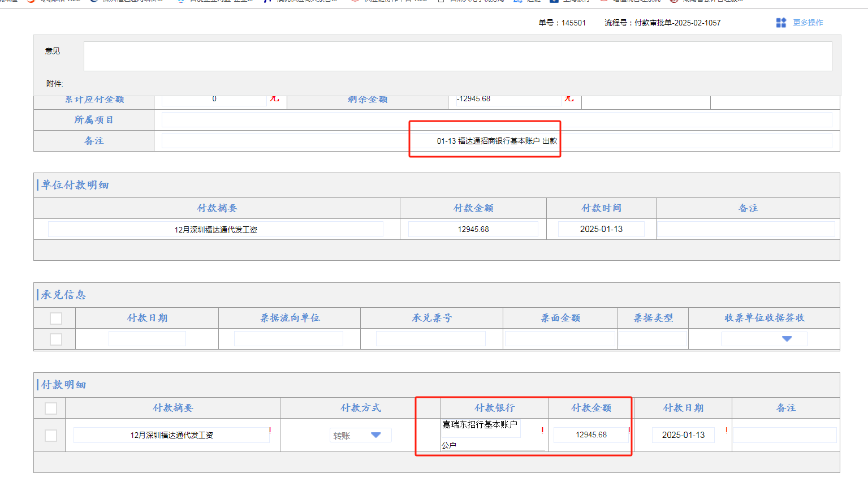868x486 pixels.
Task: Click the 备注 field containing 福达通招商银行基本账户
Action: (x=496, y=141)
